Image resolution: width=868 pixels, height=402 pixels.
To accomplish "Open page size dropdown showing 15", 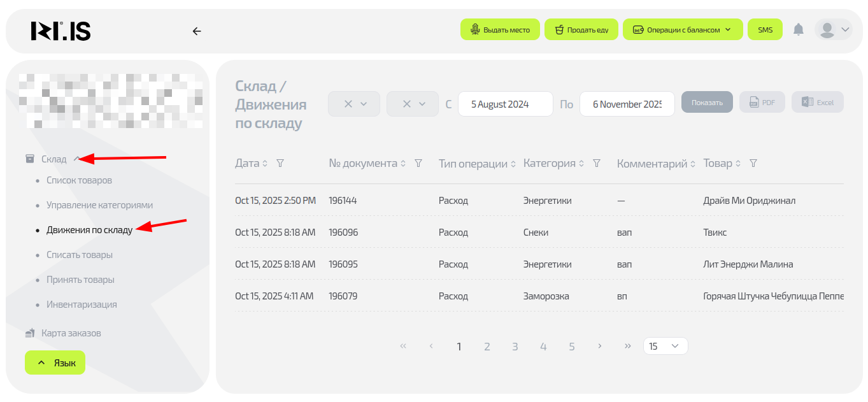I will coord(665,346).
